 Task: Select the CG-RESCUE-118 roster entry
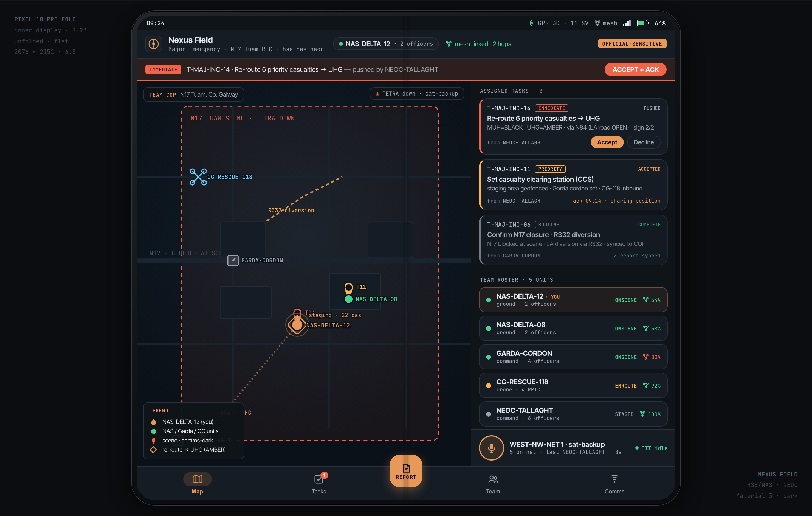coord(573,385)
